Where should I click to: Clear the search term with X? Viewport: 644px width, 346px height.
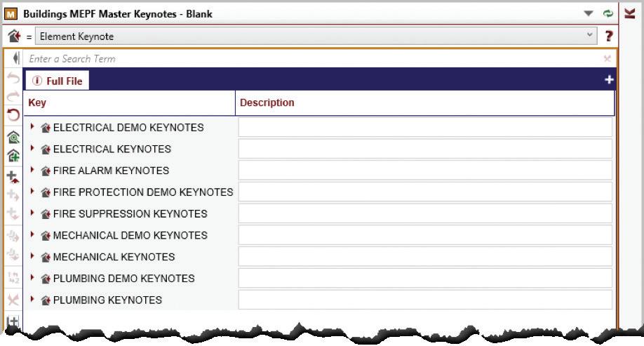[608, 59]
